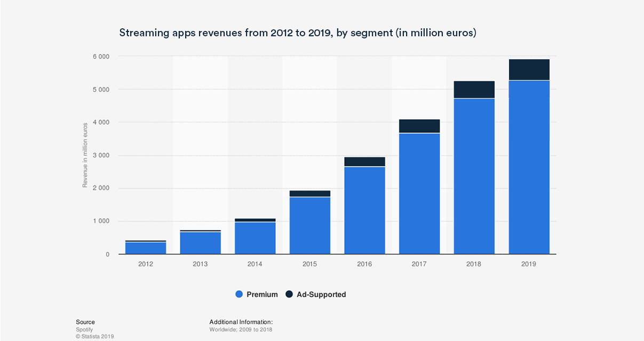
Task: Click the 2016 x-axis label
Action: click(x=364, y=264)
